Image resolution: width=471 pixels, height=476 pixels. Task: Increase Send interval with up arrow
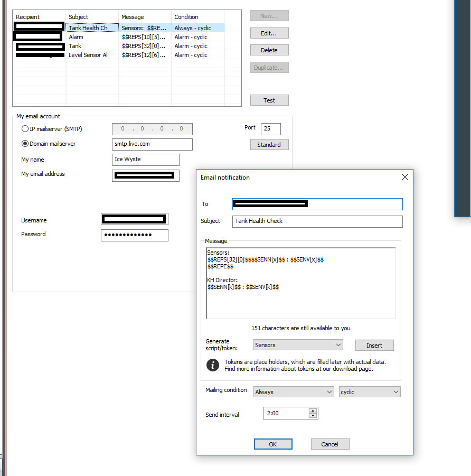313,410
